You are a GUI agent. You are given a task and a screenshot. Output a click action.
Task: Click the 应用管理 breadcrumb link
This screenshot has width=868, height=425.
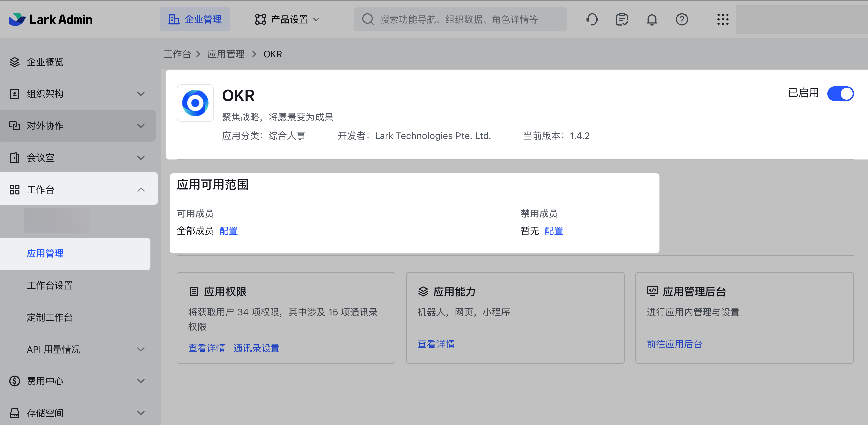pyautogui.click(x=226, y=54)
